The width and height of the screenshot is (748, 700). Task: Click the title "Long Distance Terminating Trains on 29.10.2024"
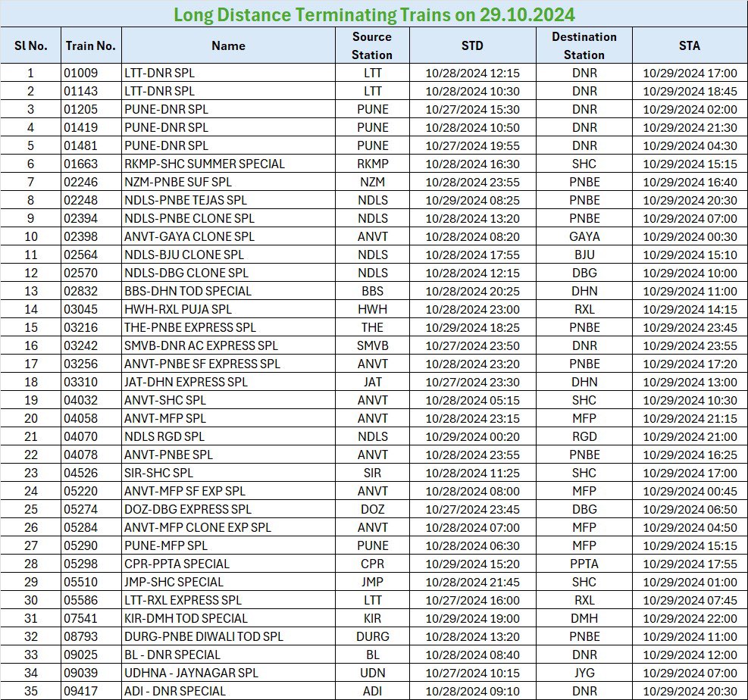tap(374, 14)
